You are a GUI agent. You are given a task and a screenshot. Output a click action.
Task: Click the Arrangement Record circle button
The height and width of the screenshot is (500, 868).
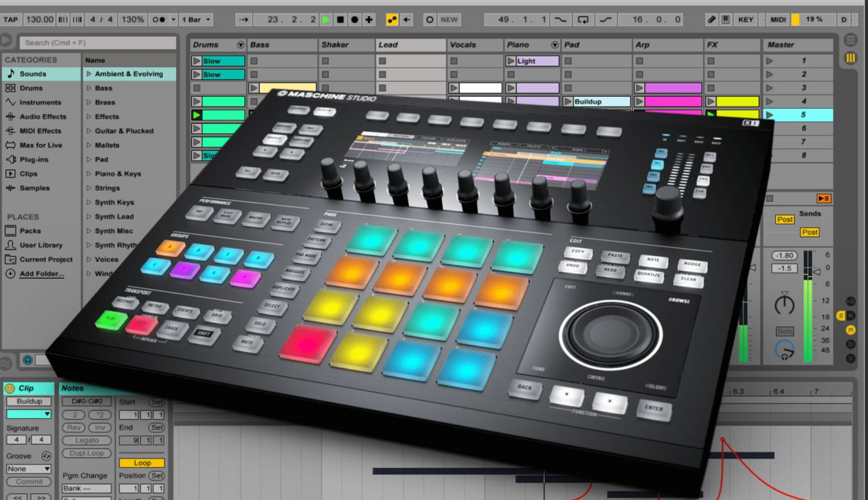pyautogui.click(x=354, y=20)
